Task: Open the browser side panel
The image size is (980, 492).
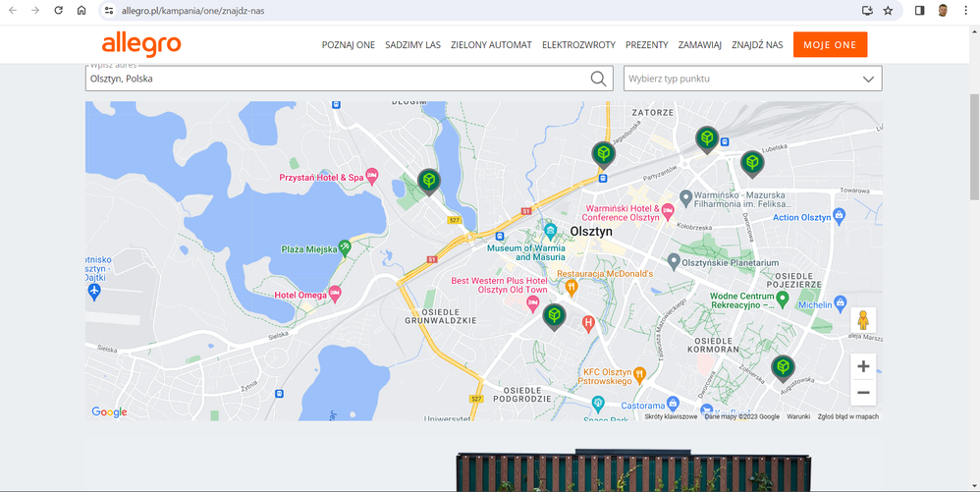Action: [x=920, y=11]
